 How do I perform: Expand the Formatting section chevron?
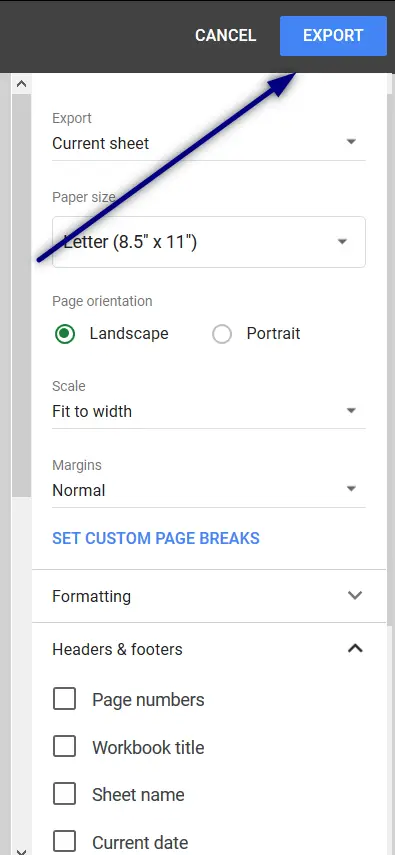click(355, 595)
